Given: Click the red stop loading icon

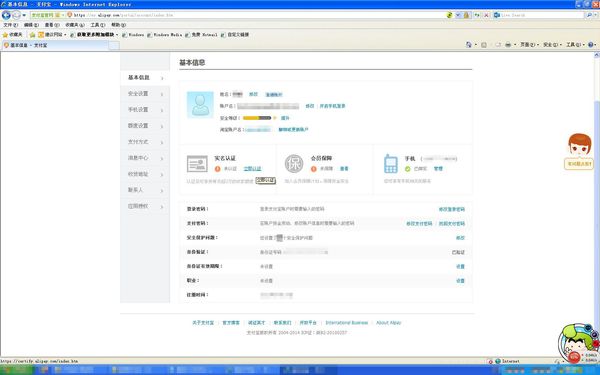Looking at the screenshot, I should [x=486, y=15].
